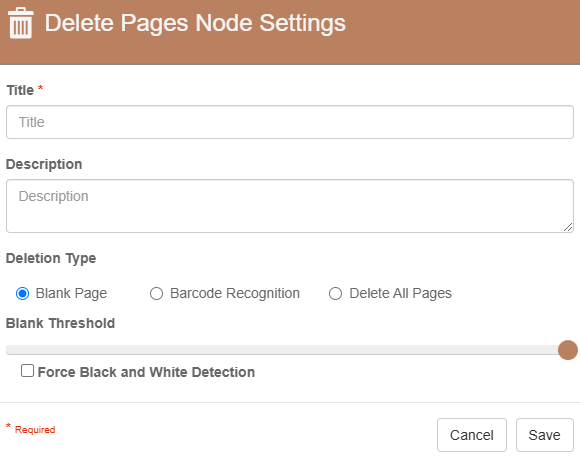Save the node settings
This screenshot has width=580, height=460.
coord(544,435)
